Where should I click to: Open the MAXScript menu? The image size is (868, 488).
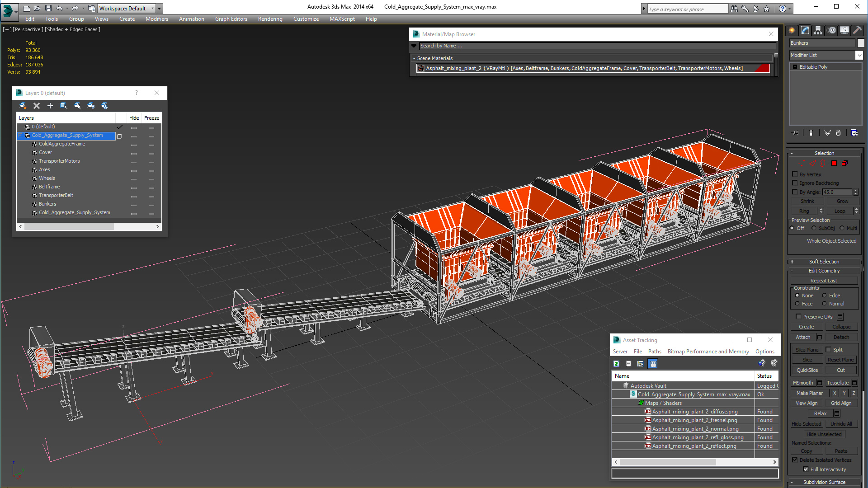point(342,19)
